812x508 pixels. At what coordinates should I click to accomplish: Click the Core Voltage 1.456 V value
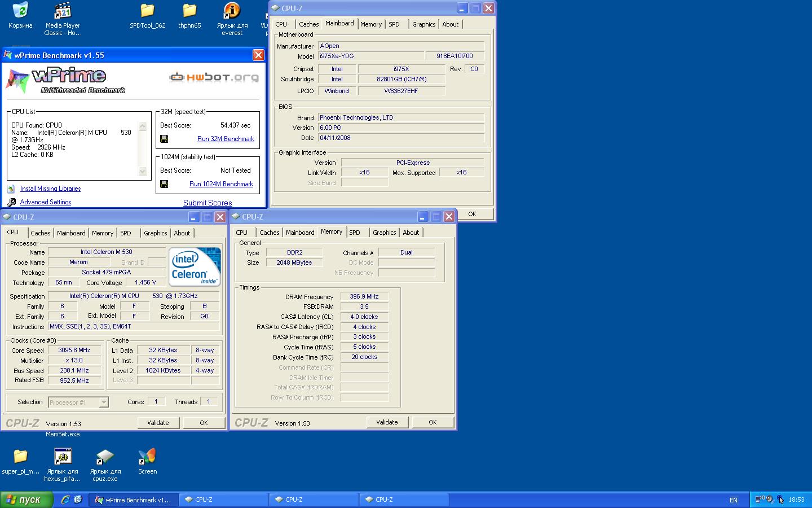point(145,282)
